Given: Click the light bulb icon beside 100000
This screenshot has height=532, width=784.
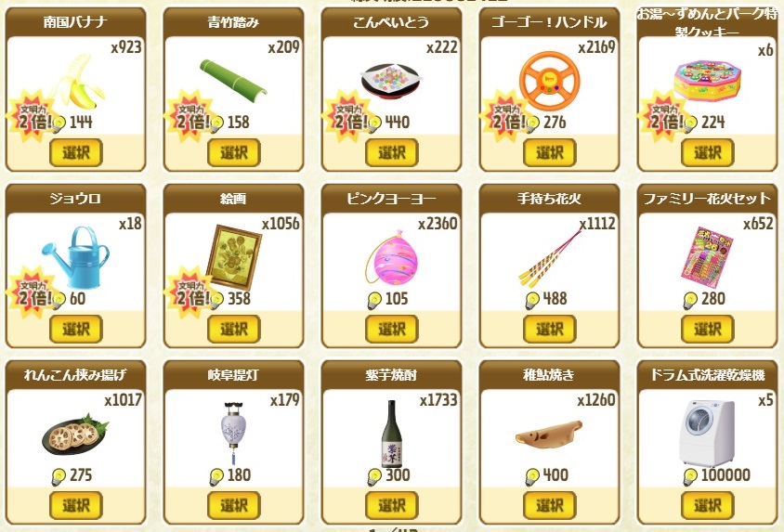Looking at the screenshot, I should coord(690,476).
